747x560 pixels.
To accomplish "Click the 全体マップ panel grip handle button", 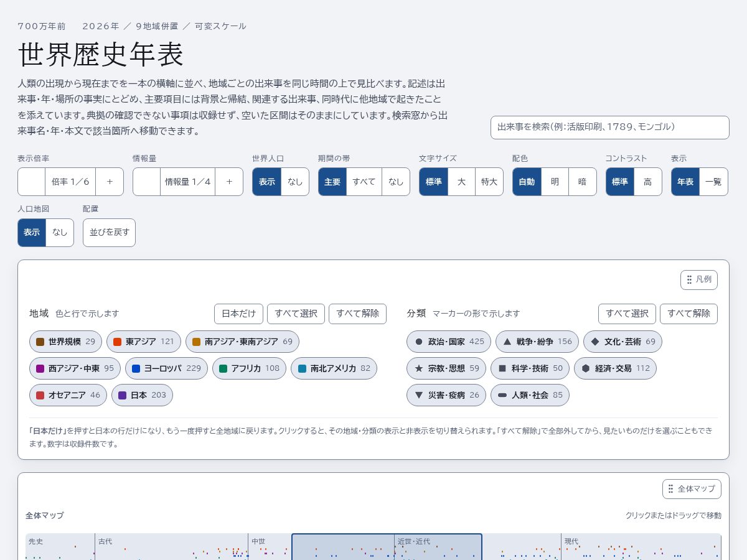I will tap(692, 489).
